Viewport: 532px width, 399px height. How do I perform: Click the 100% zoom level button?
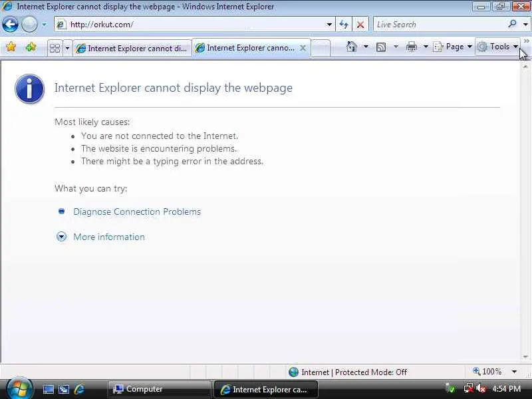pos(487,372)
